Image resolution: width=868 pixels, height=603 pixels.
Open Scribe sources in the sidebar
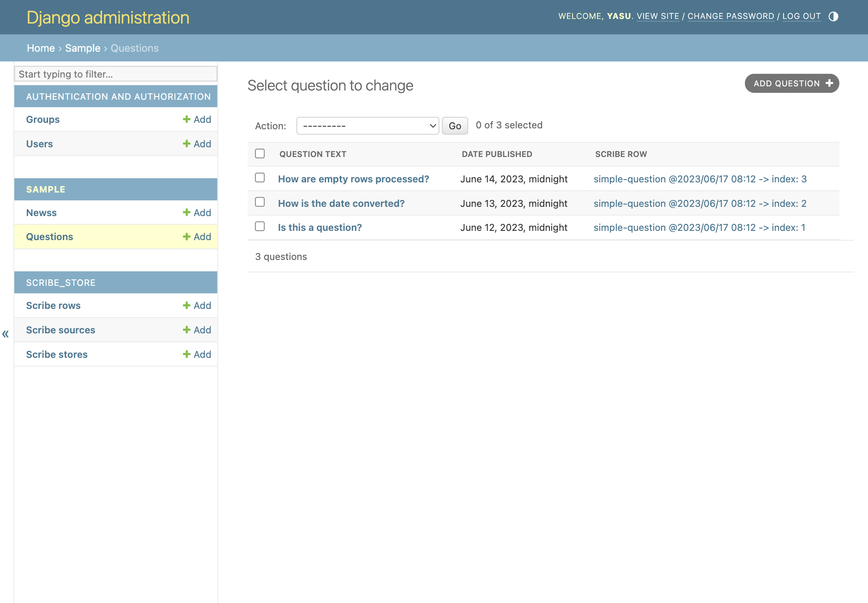pyautogui.click(x=60, y=330)
